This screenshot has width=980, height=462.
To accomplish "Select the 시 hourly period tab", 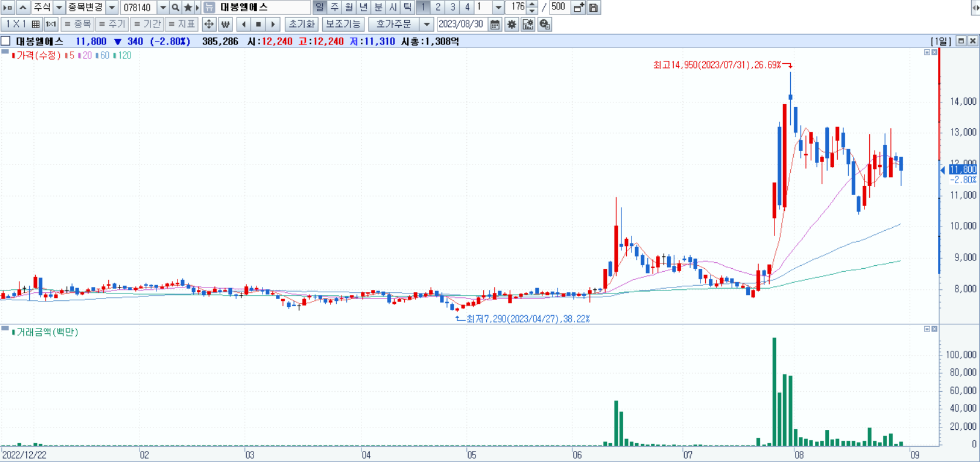I will (x=393, y=8).
